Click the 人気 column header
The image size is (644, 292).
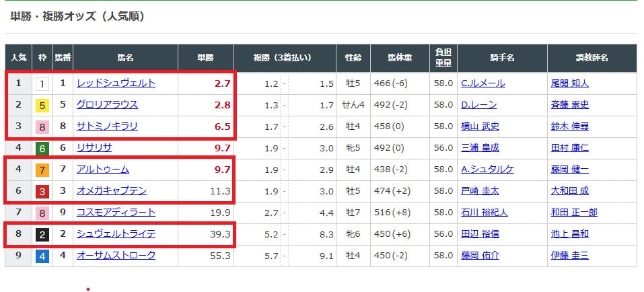(18, 59)
